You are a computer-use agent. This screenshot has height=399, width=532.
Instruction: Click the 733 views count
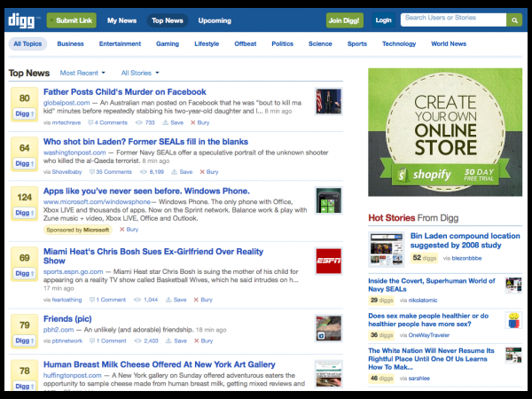pos(145,122)
